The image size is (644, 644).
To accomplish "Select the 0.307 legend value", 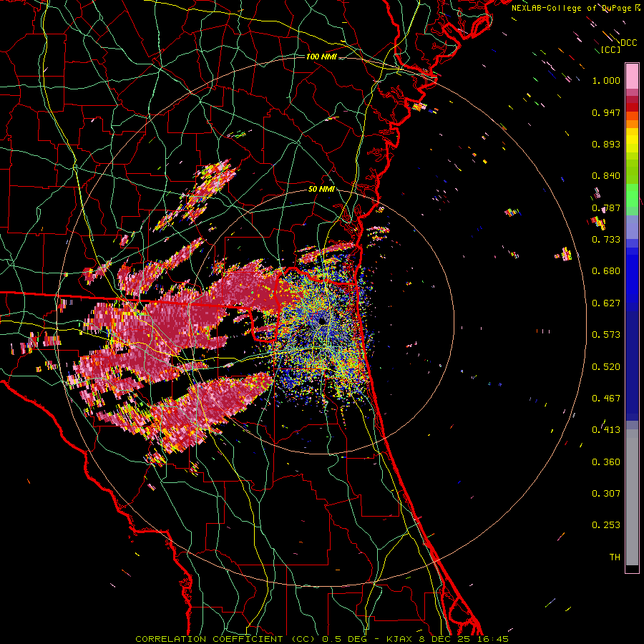I will [606, 494].
